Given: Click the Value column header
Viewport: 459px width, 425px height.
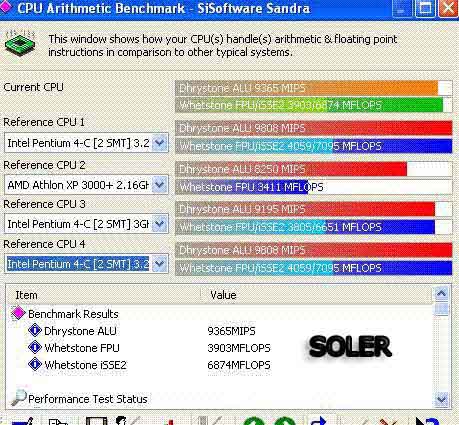Looking at the screenshot, I should coord(317,295).
